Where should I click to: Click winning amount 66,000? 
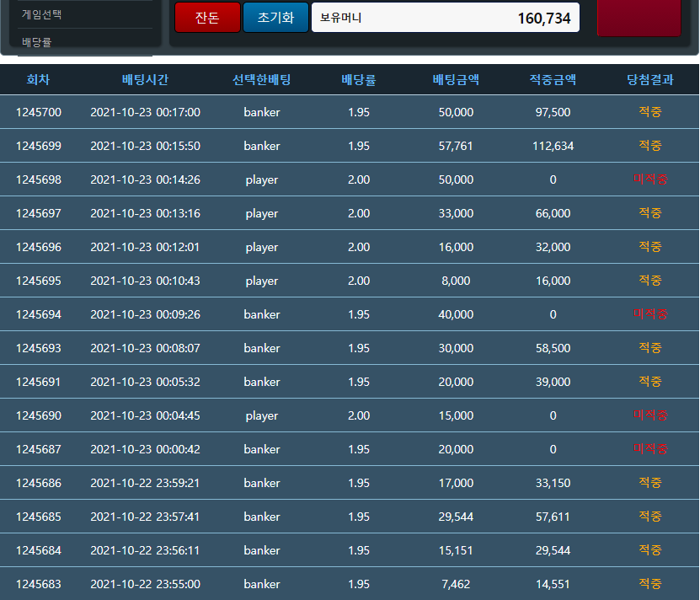553,213
